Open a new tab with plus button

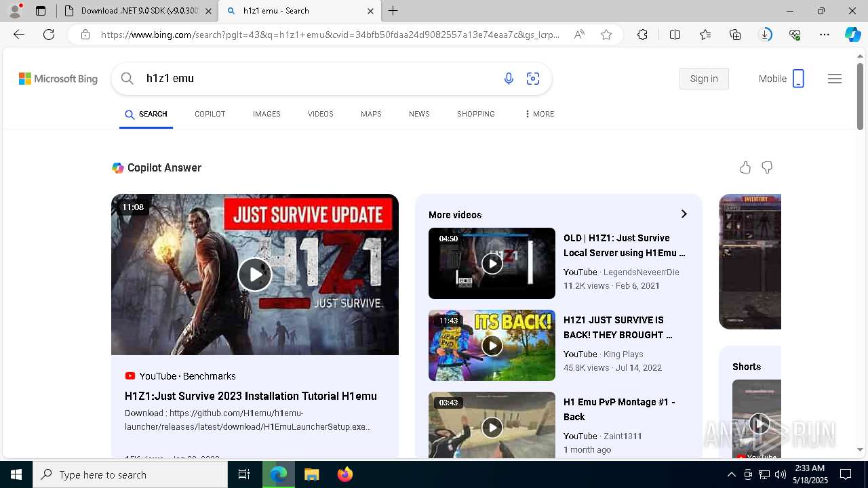pos(393,11)
